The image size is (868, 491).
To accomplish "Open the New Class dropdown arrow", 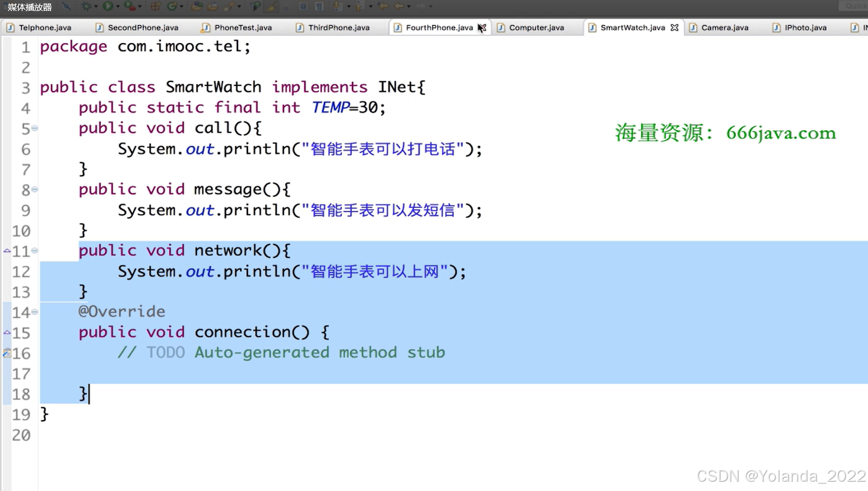I will [x=182, y=6].
